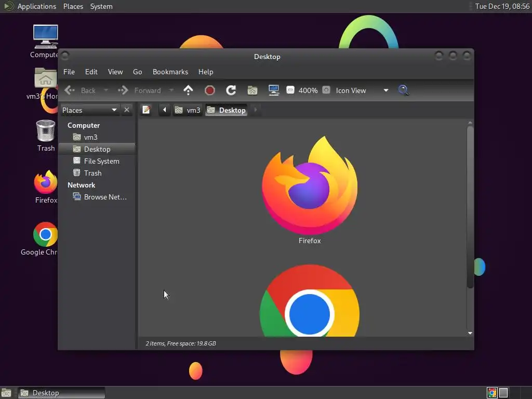The height and width of the screenshot is (399, 532).
Task: Open the window menu button in the title bar
Action: pos(65,55)
